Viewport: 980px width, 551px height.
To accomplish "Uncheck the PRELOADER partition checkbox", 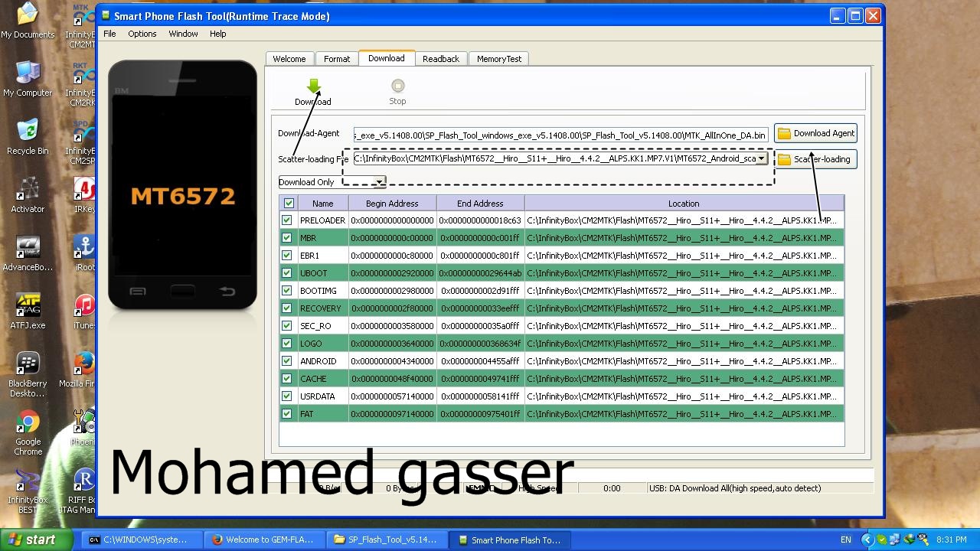I will 287,220.
